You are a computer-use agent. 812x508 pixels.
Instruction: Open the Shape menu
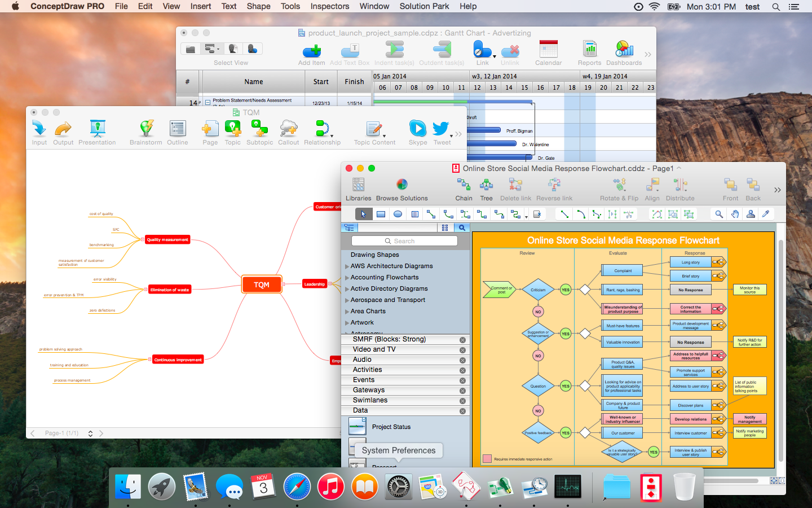[258, 6]
